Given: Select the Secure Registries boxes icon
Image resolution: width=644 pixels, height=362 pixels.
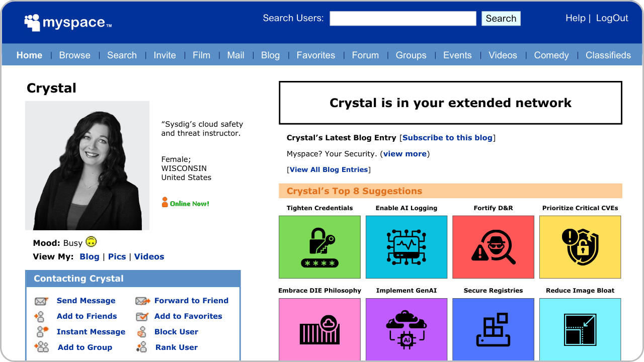Looking at the screenshot, I should [x=493, y=329].
